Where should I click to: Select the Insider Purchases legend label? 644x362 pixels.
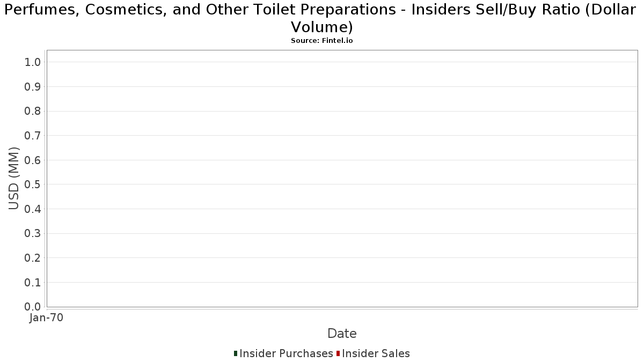click(286, 353)
